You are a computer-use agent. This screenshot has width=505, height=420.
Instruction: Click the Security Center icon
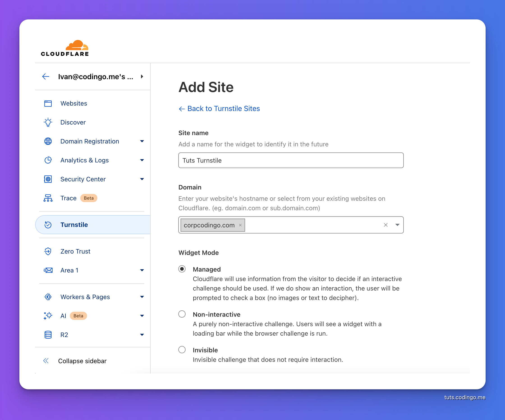pyautogui.click(x=48, y=179)
